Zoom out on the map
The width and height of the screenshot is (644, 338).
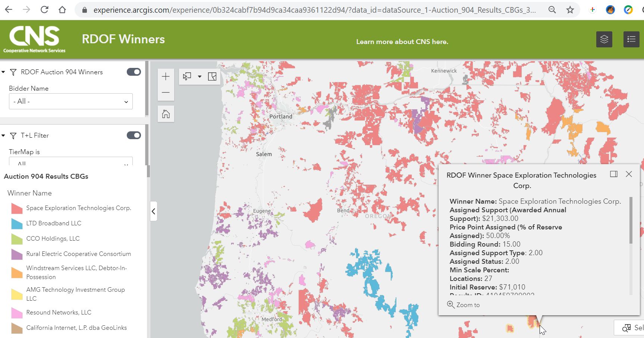[166, 93]
